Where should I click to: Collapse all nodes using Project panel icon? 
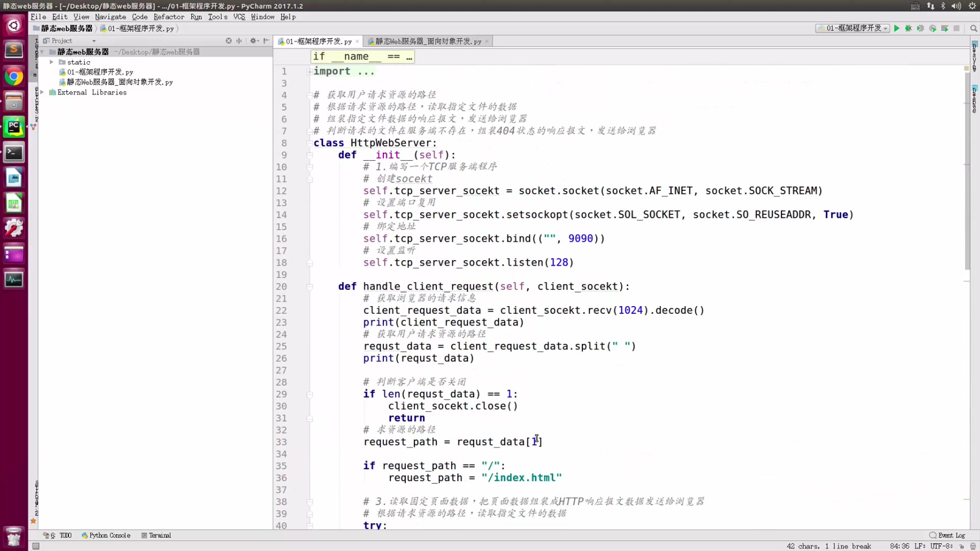point(239,40)
